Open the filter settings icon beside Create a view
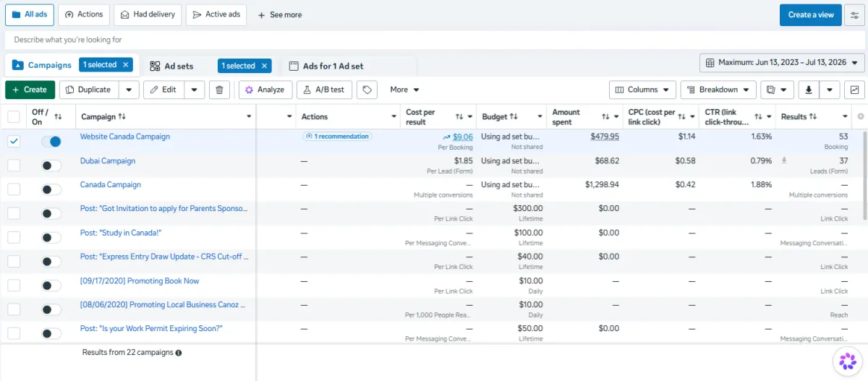This screenshot has width=868, height=381. coord(854,14)
